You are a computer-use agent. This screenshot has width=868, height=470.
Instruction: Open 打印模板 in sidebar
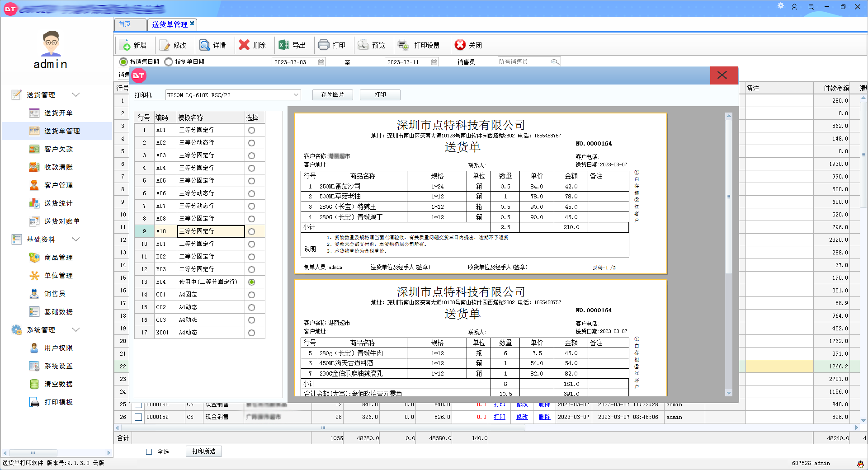58,402
